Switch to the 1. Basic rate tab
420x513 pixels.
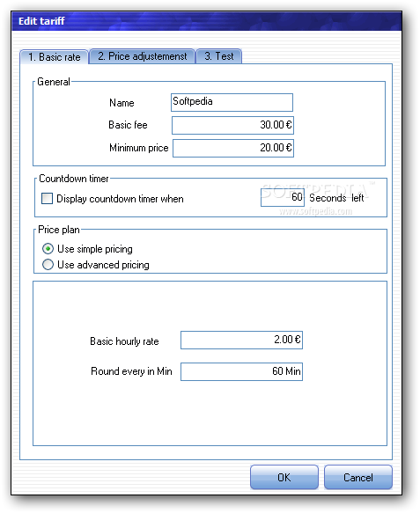pyautogui.click(x=55, y=57)
